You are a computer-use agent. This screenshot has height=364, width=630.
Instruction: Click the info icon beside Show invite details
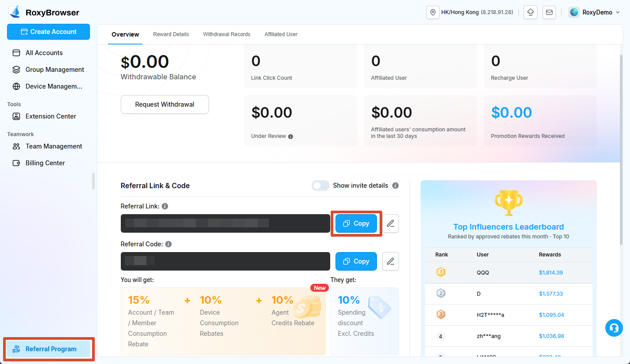(x=395, y=186)
